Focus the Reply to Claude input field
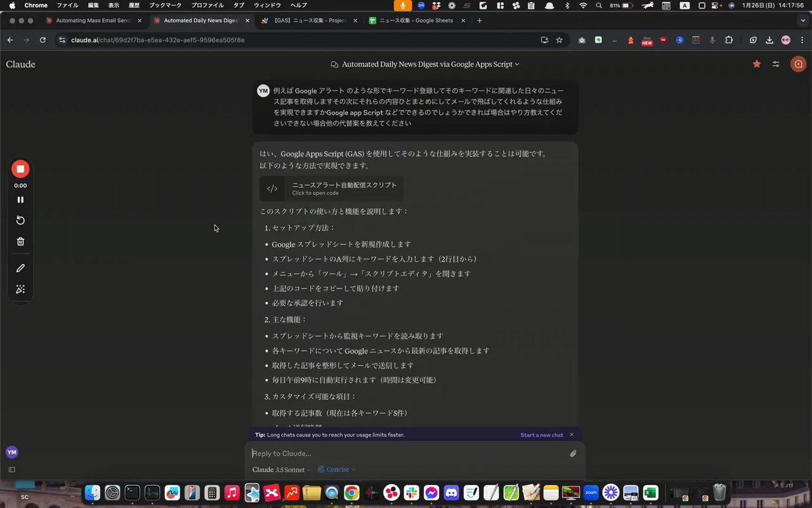Screen dimensions: 812x508 (x=406, y=453)
